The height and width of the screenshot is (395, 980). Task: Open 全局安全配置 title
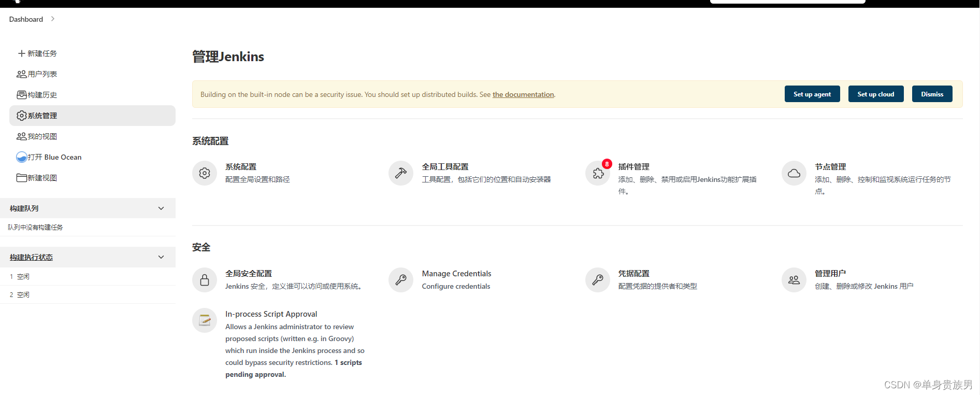(249, 274)
